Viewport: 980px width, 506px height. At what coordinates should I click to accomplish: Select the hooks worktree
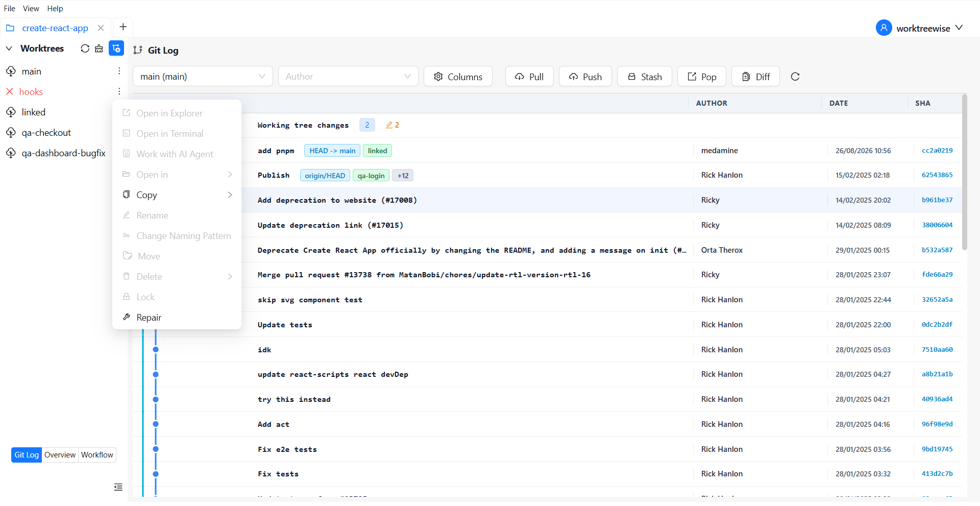pyautogui.click(x=31, y=92)
